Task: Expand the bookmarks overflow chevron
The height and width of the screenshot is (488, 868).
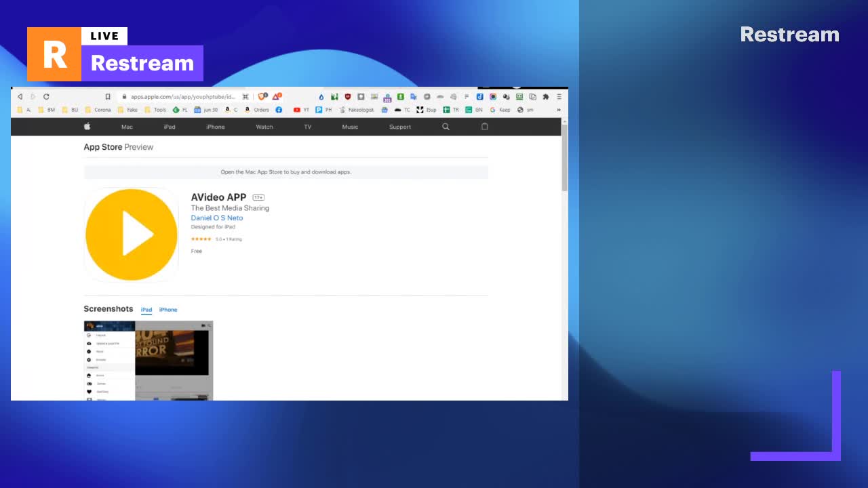Action: point(559,110)
